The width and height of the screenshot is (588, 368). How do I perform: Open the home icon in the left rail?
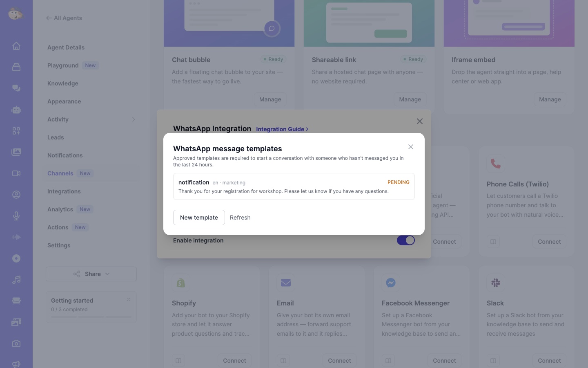[16, 46]
